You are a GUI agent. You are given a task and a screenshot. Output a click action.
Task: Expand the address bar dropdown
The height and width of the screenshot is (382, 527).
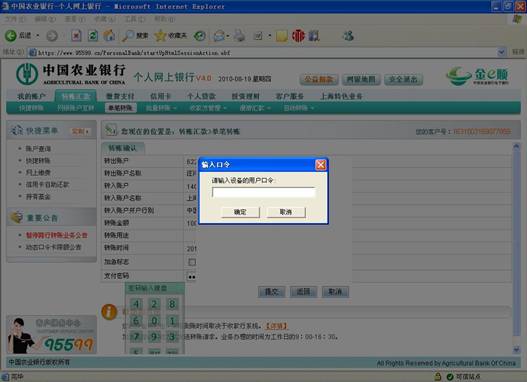501,52
